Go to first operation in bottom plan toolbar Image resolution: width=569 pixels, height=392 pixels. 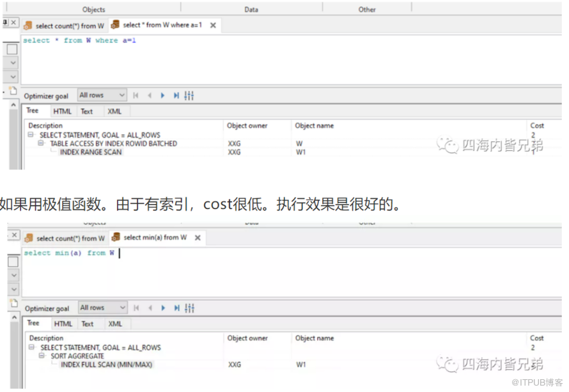[x=136, y=308]
